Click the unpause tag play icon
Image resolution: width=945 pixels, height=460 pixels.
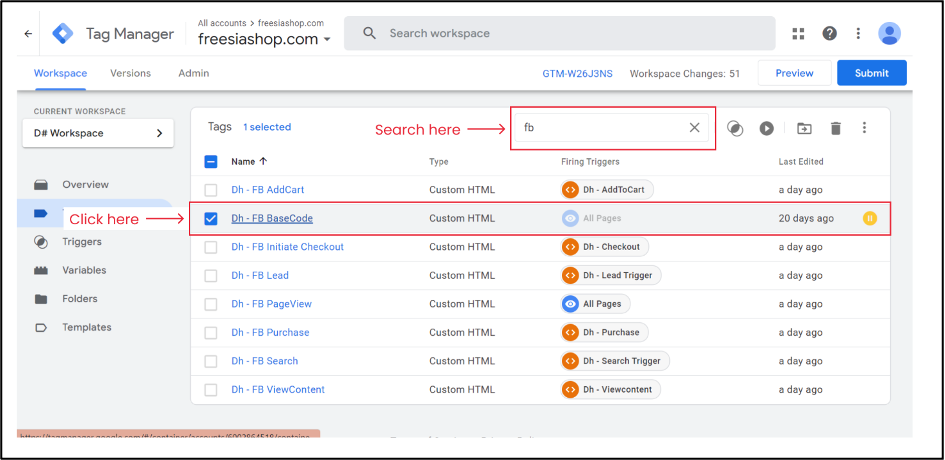click(x=766, y=128)
